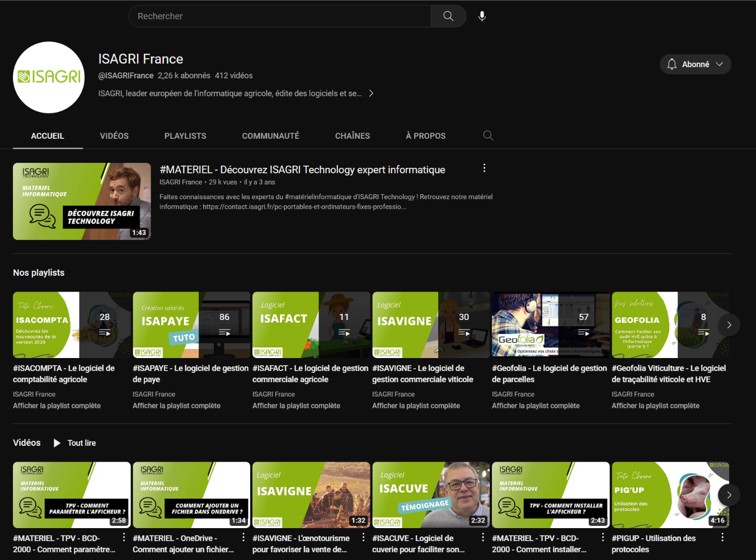Click the Nos playlists section heading
Viewport: 756px width, 560px height.
[39, 273]
